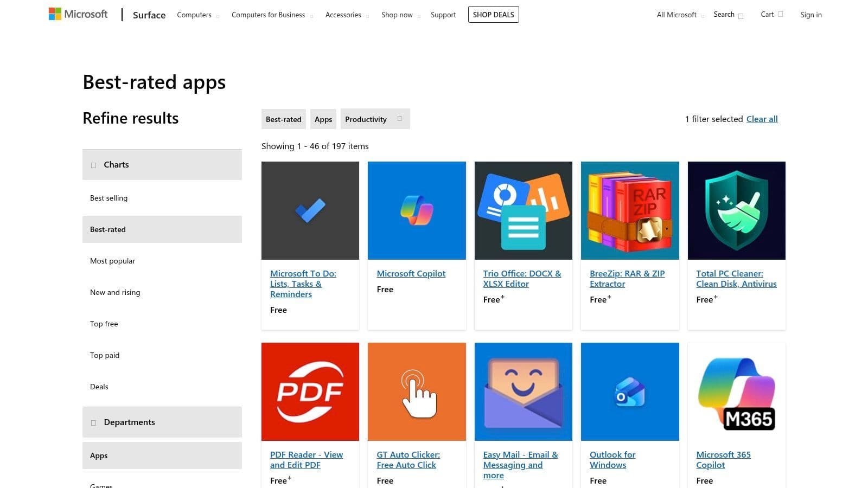Click the Microsoft logo in header

point(78,14)
